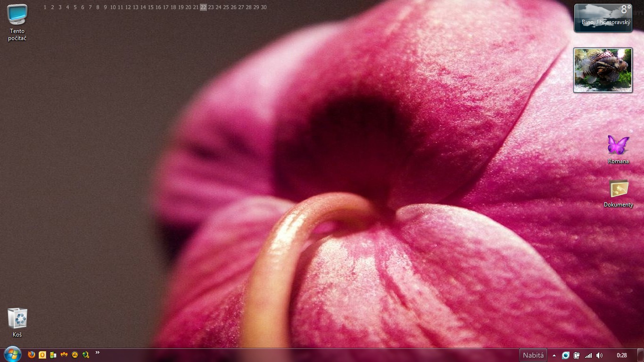This screenshot has height=362, width=644.
Task: Click day 2 in the calendar strip
Action: pos(52,7)
